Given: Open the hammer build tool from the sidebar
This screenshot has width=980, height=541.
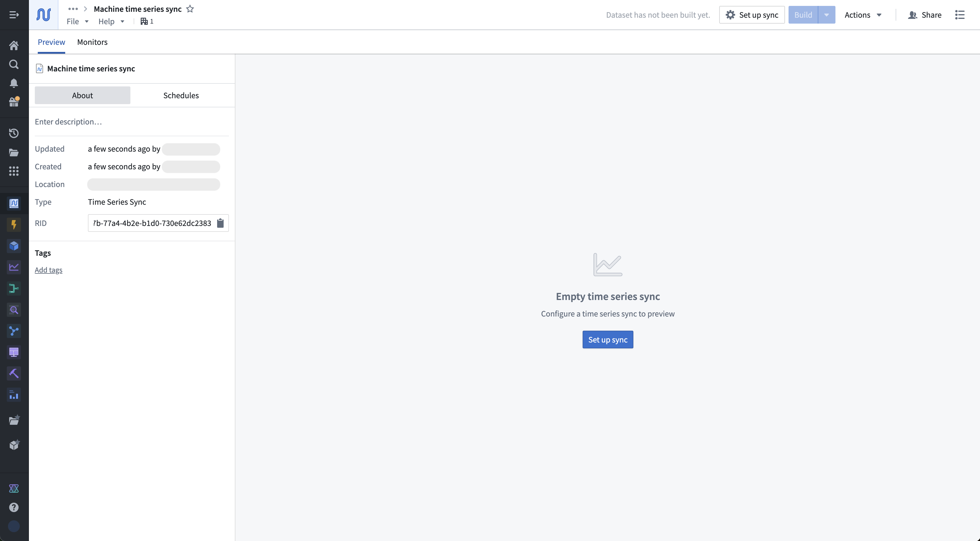Looking at the screenshot, I should click(14, 373).
